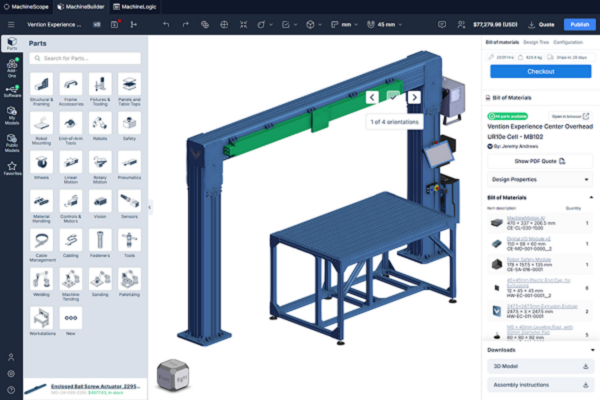The image size is (600, 400).
Task: Expand the Design Properties section
Action: pos(540,179)
